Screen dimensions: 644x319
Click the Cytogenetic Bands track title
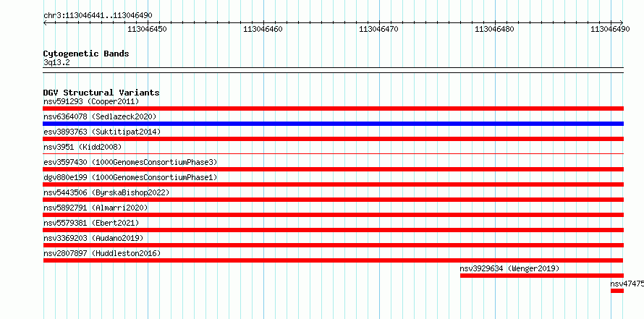tap(86, 54)
